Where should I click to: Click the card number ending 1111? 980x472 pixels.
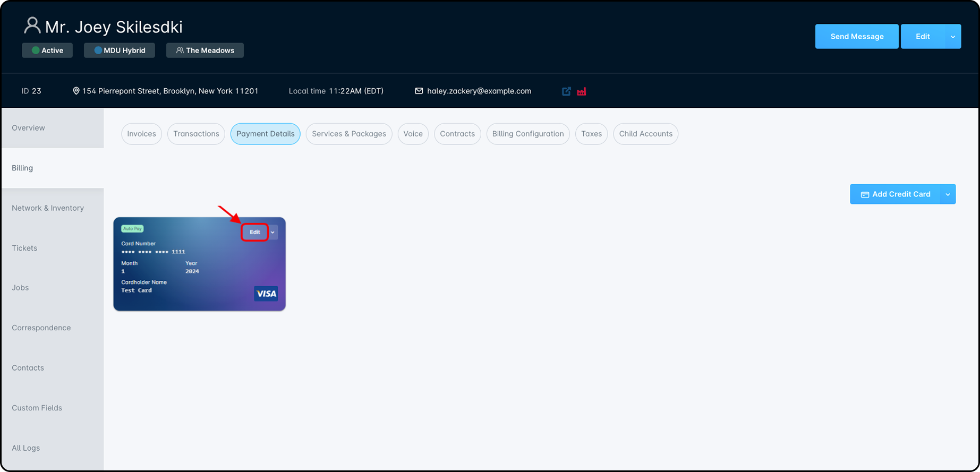153,252
